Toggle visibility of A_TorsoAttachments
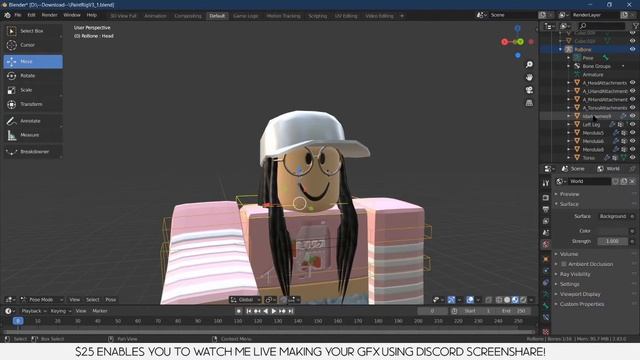640x360 pixels. tap(633, 108)
